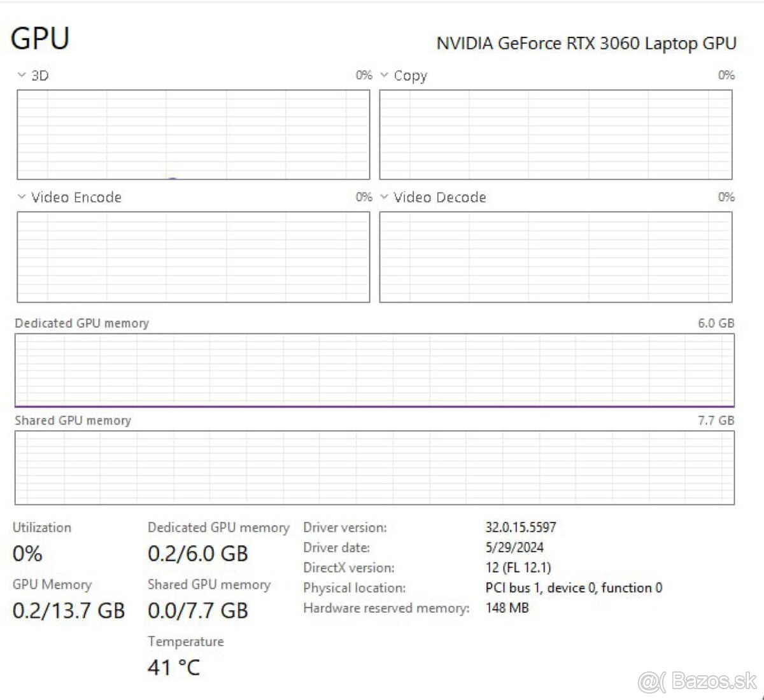
Task: Click the NVIDIA GeForce RTX 3060 title
Action: (x=586, y=43)
